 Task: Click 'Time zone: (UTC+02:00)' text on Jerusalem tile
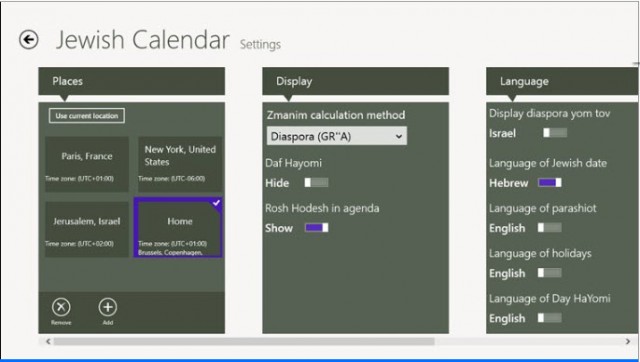[x=80, y=244]
